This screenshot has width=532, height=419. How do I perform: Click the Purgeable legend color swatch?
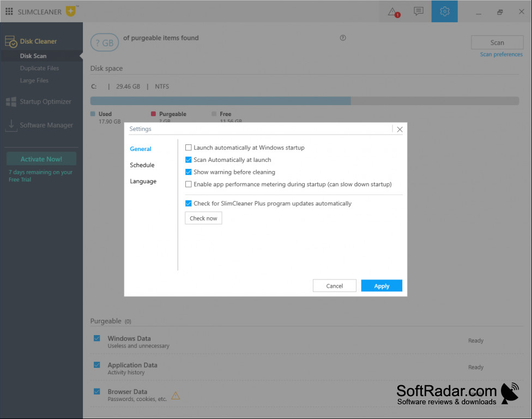[x=153, y=114]
